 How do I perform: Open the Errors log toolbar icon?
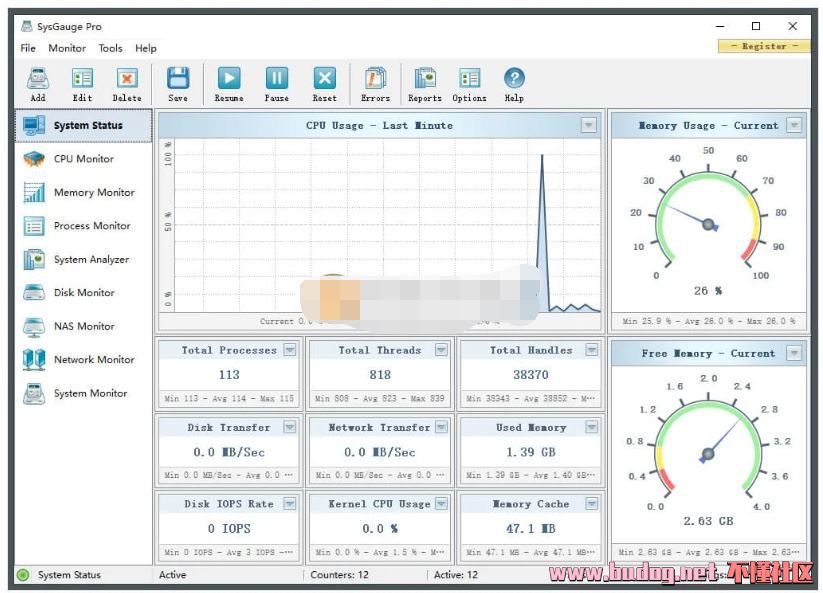pos(376,80)
